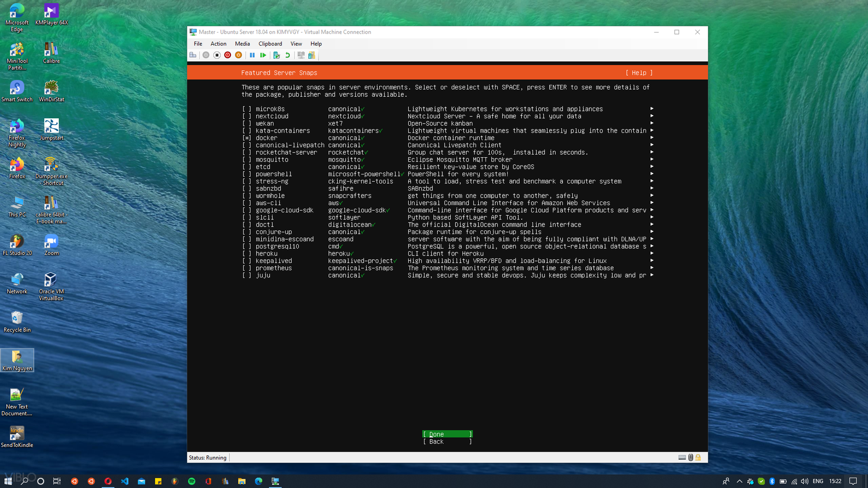Click the 15:22 taskbar clock

(835, 481)
